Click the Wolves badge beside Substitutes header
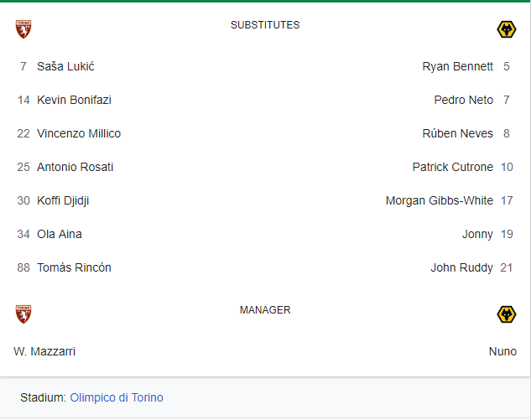The height and width of the screenshot is (420, 531). (x=507, y=29)
